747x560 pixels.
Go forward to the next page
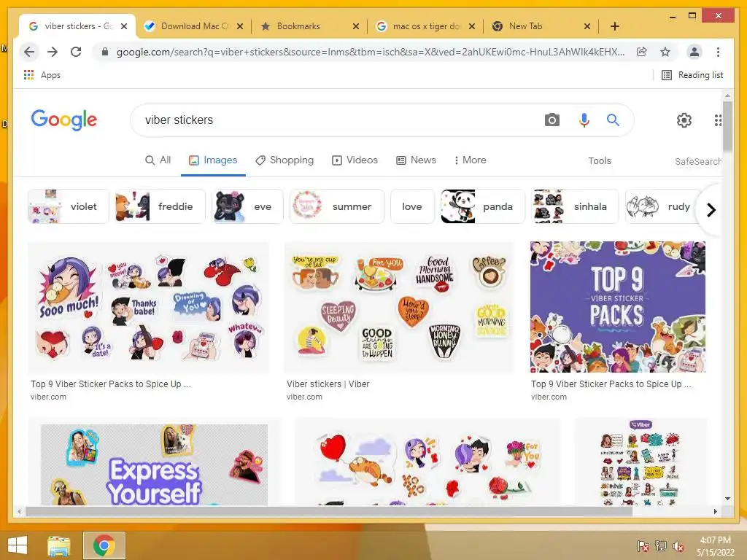tap(53, 52)
